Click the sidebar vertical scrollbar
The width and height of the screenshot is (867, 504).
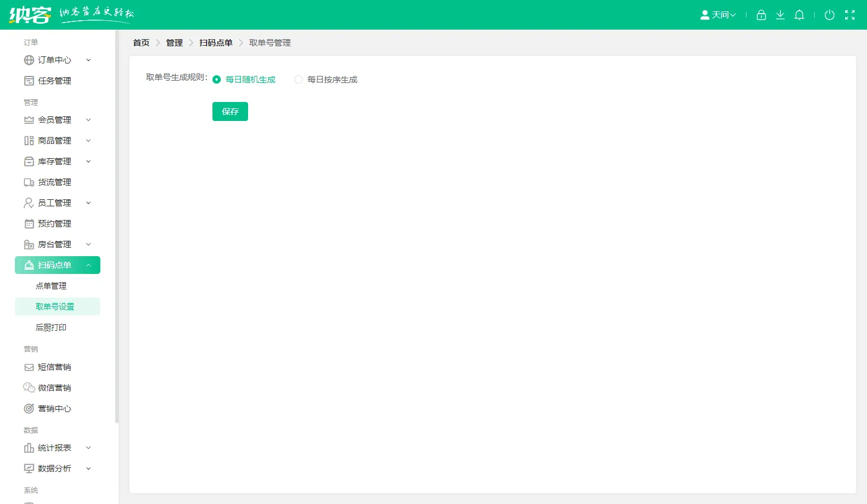point(117,225)
